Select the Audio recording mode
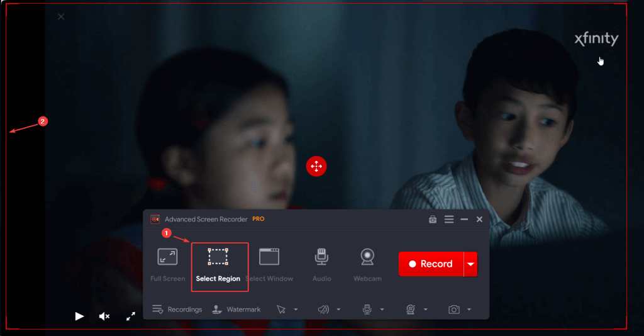The width and height of the screenshot is (644, 336). (321, 266)
